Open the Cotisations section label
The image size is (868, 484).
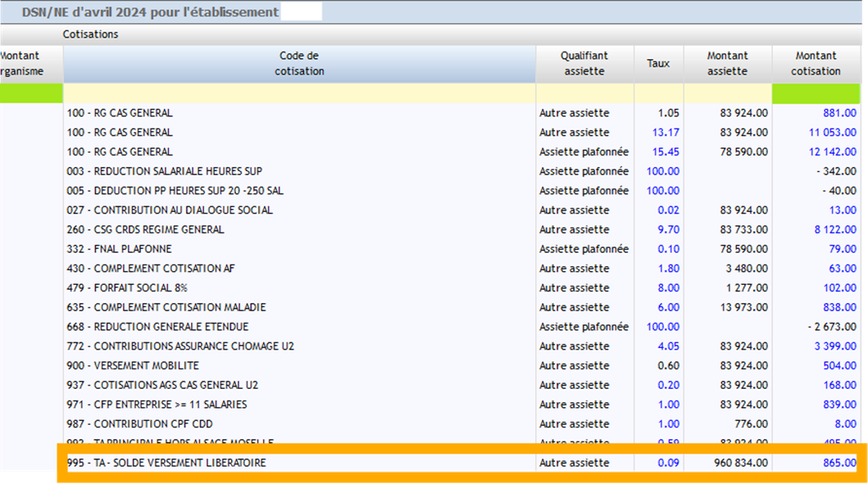[91, 34]
